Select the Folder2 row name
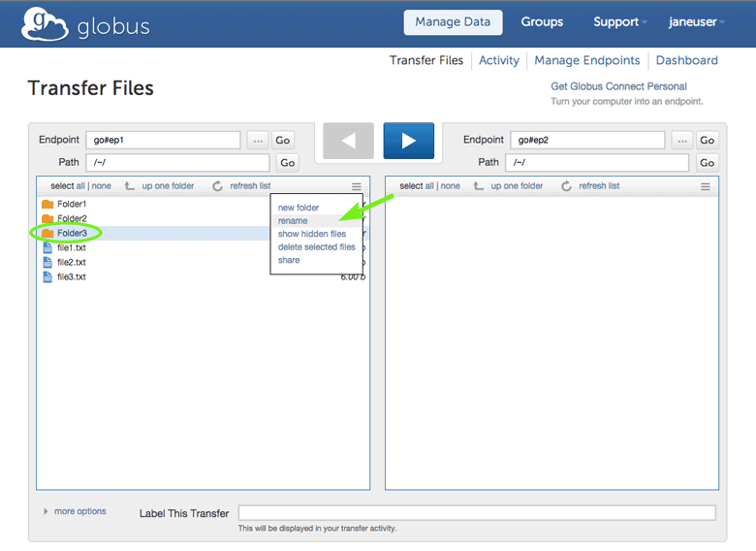 coord(72,218)
